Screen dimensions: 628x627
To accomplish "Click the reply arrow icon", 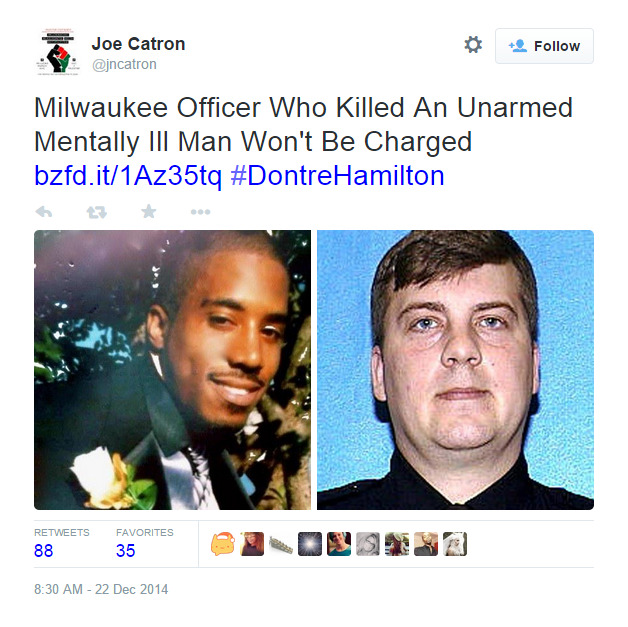I will pos(44,211).
